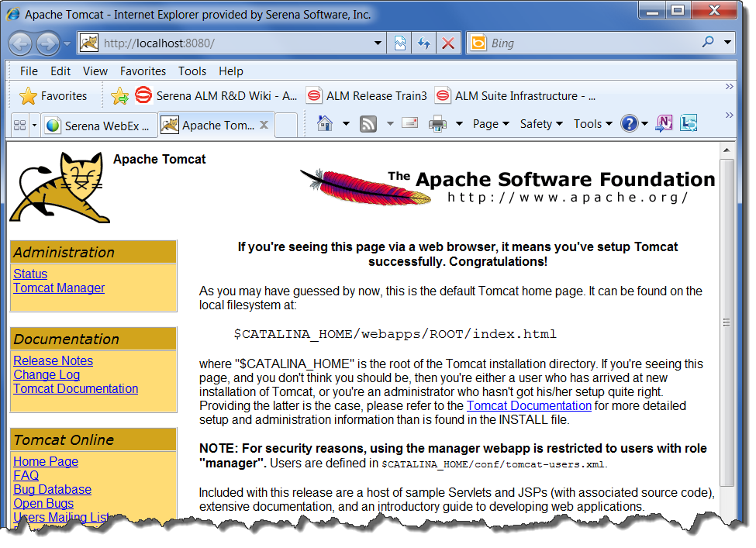Open the Open Bugs link
This screenshot has width=756, height=548.
coord(43,503)
